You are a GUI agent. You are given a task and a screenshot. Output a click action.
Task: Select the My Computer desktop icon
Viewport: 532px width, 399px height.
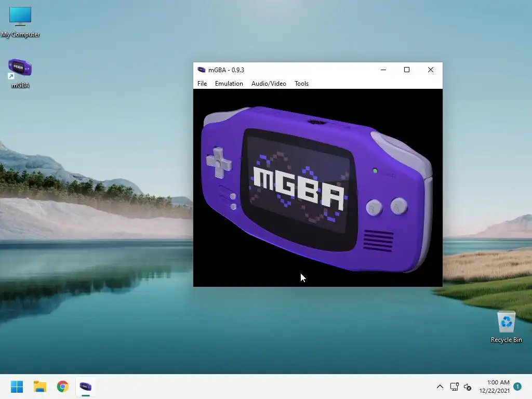pyautogui.click(x=20, y=22)
